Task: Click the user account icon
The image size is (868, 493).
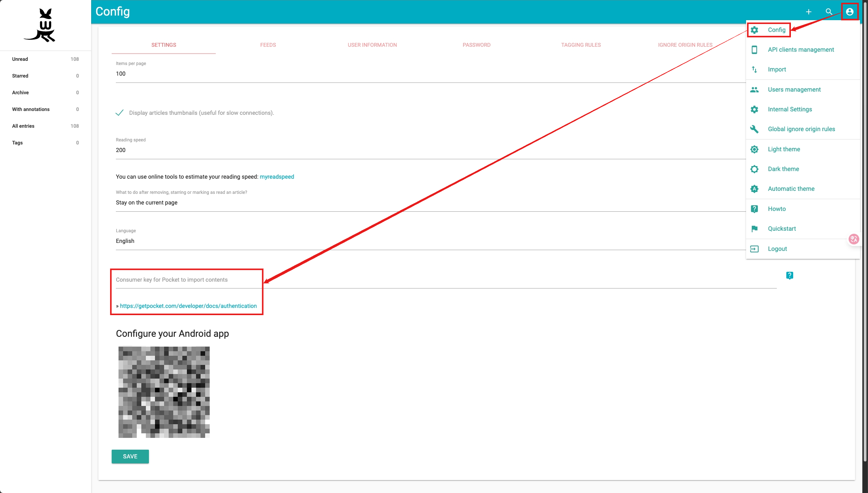Action: click(849, 12)
